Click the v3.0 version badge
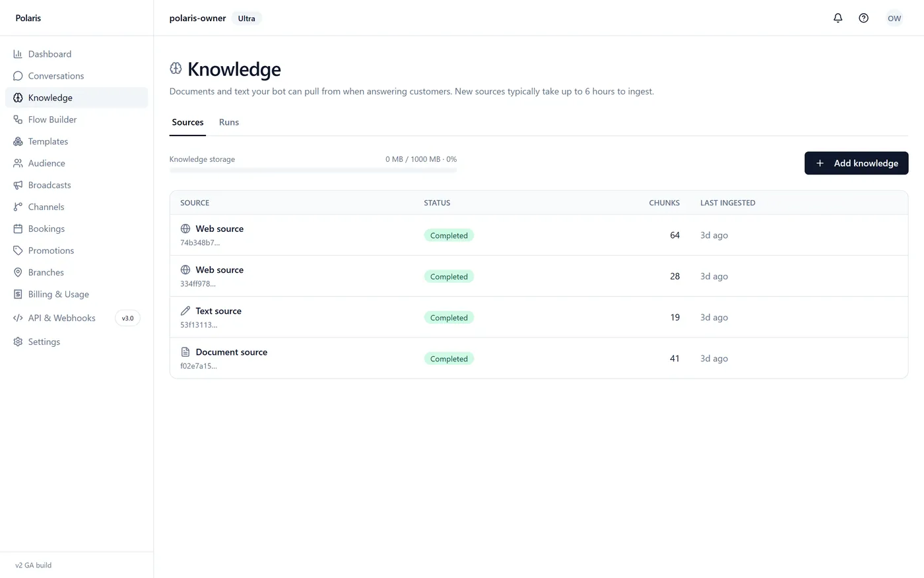Screen dimensions: 924x578 pos(127,318)
